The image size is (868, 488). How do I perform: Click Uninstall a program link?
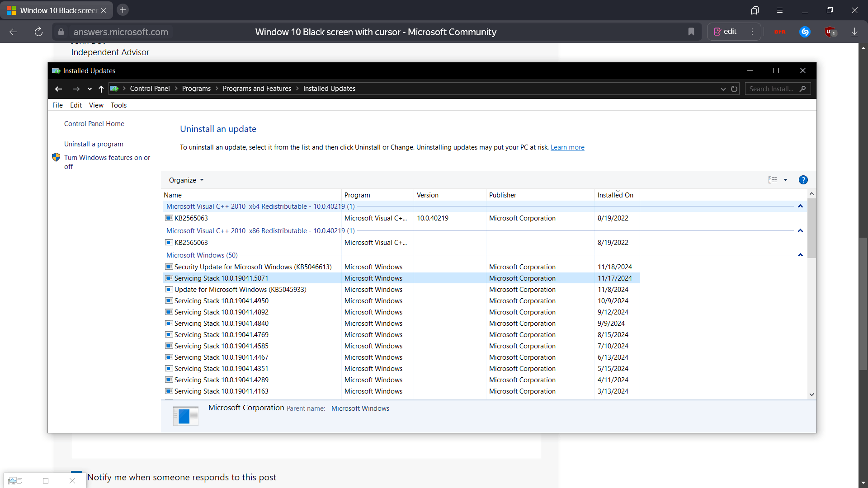[94, 144]
